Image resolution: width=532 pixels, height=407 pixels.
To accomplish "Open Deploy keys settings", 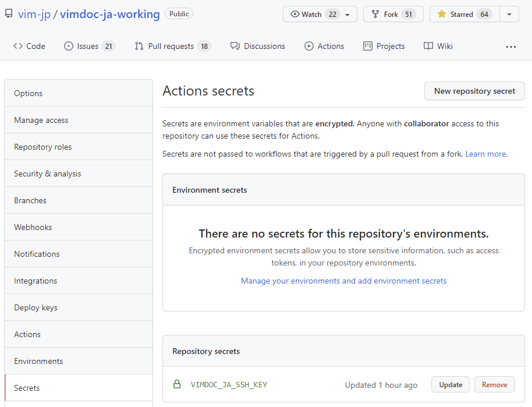I will (79, 307).
